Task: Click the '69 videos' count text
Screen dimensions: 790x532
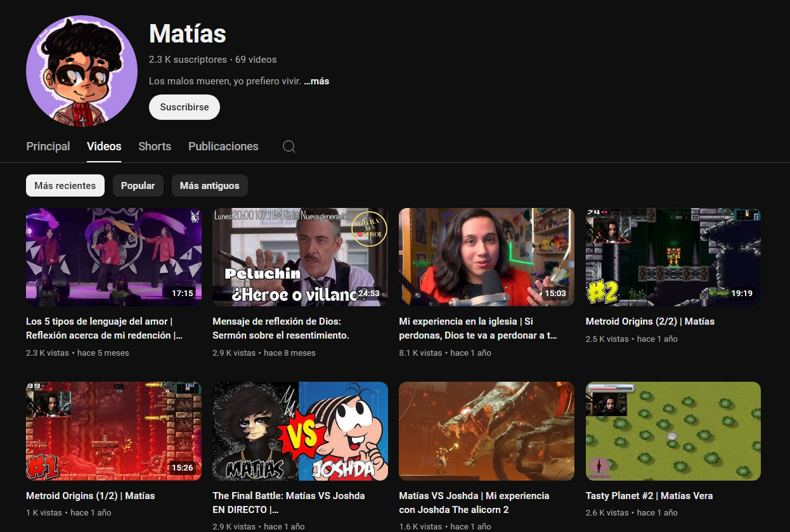Action: tap(256, 60)
